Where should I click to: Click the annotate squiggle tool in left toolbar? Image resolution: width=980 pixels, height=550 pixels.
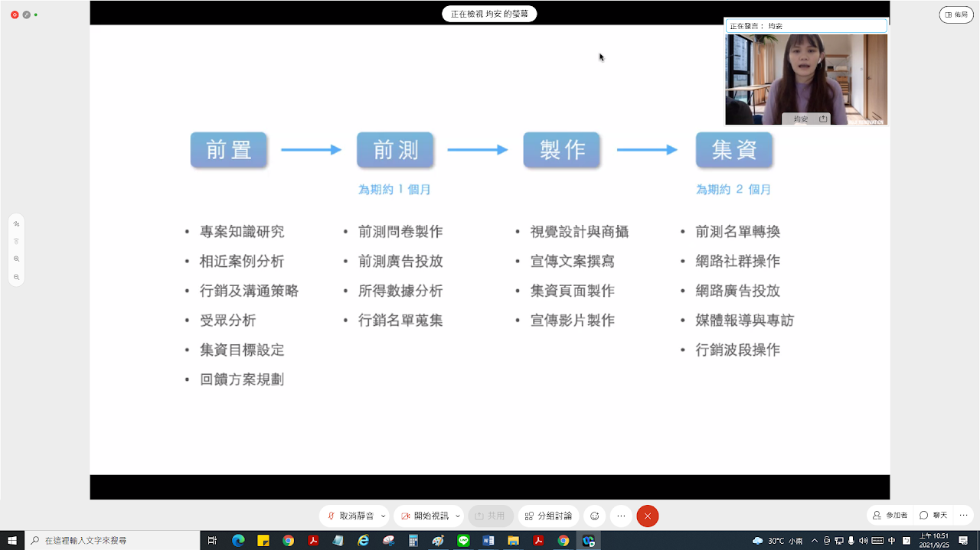click(x=17, y=223)
